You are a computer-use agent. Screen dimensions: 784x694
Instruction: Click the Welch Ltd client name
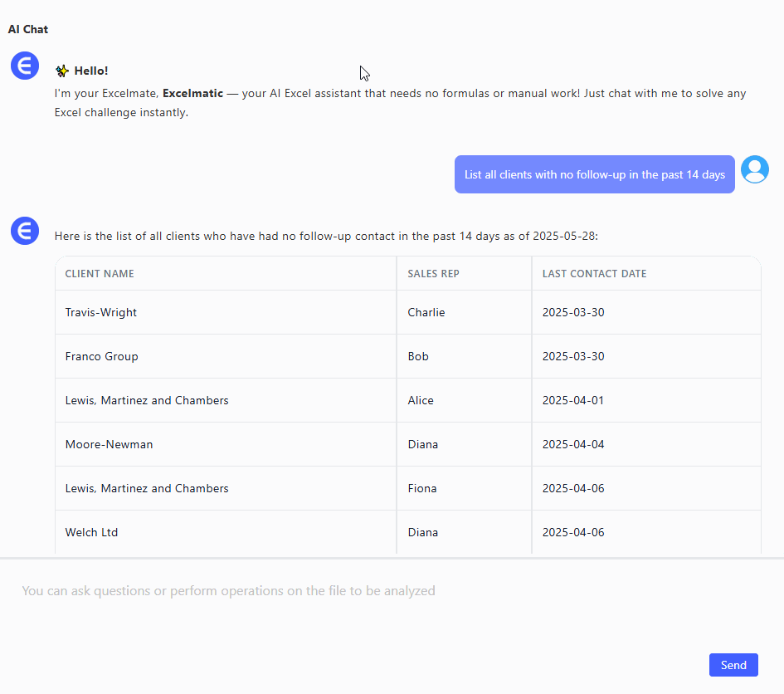pos(91,532)
